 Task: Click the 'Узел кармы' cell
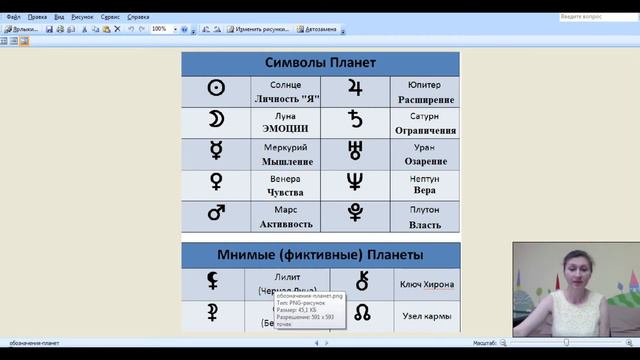427,316
